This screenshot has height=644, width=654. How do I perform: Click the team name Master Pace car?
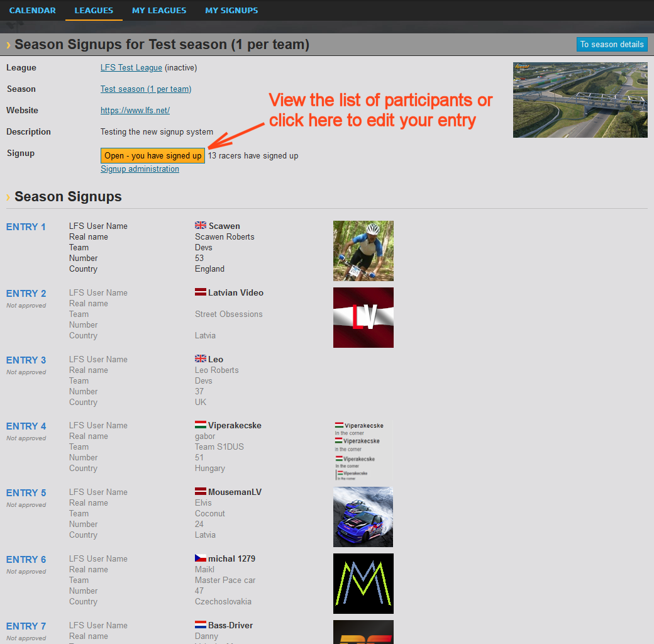click(225, 580)
